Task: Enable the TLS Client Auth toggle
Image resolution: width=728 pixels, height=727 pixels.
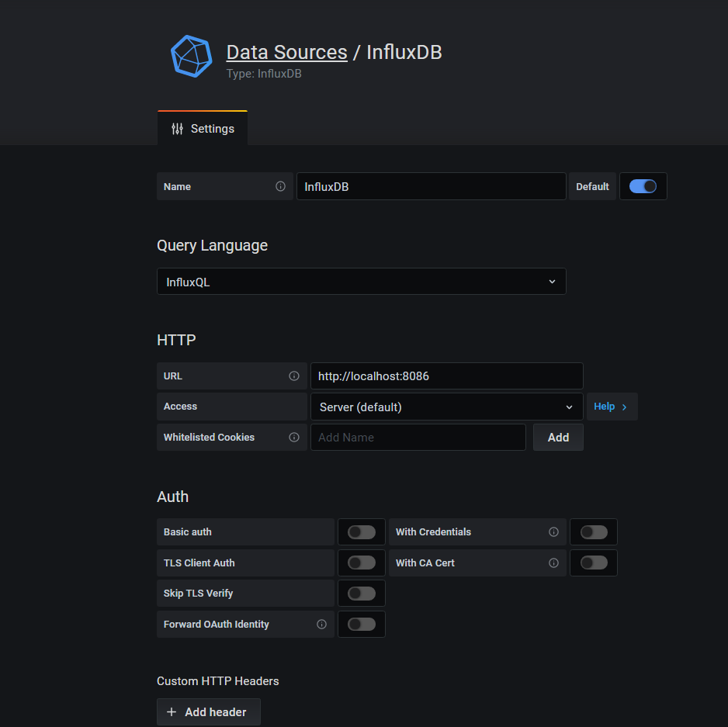Action: [x=361, y=563]
